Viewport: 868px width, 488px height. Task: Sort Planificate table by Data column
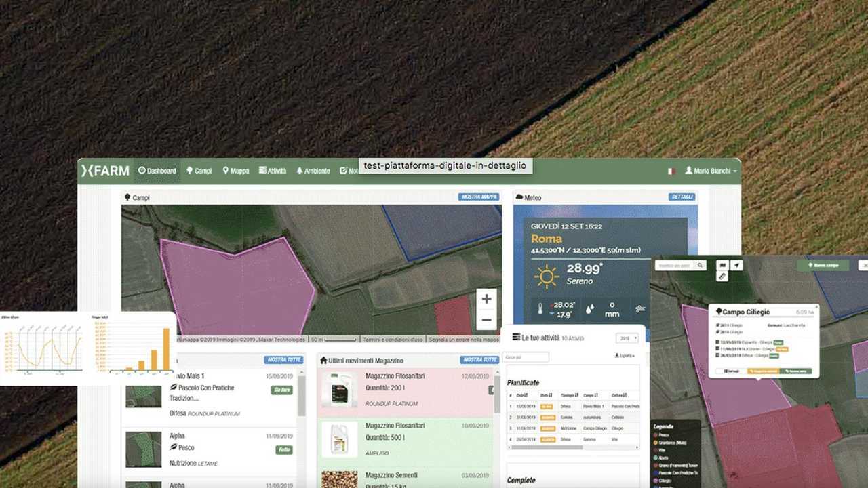(521, 395)
